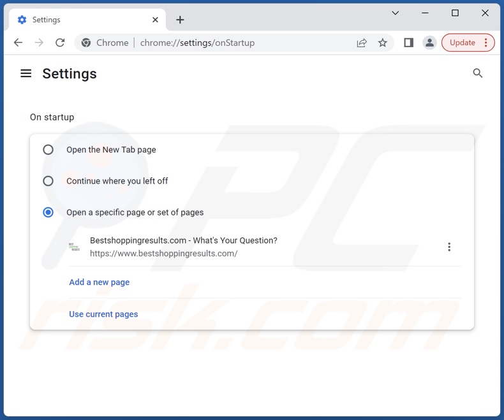The width and height of the screenshot is (504, 420).
Task: Reload the current page
Action: [x=60, y=43]
